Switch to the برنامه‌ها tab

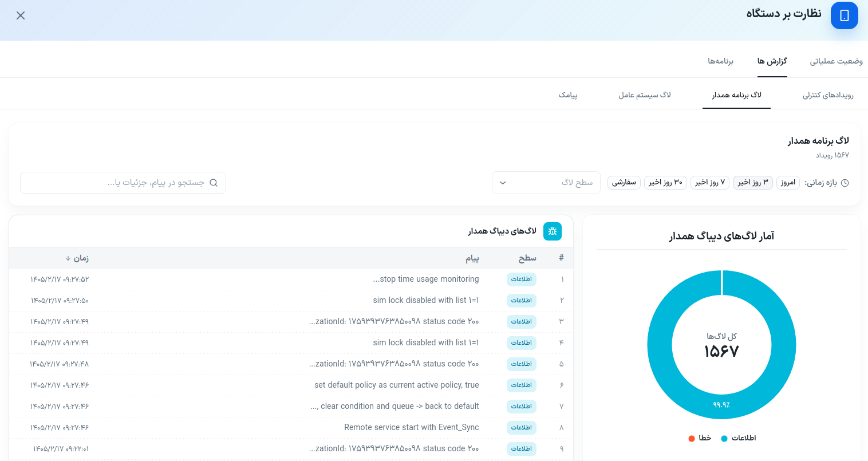720,61
